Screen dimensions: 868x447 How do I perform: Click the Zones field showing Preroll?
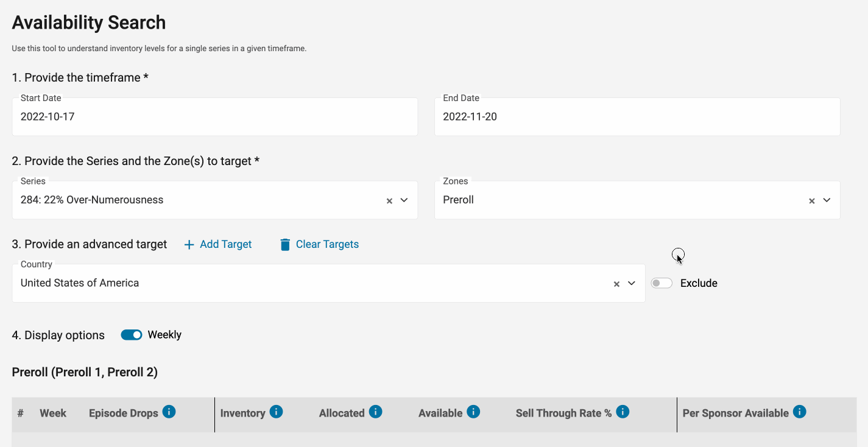click(x=637, y=200)
